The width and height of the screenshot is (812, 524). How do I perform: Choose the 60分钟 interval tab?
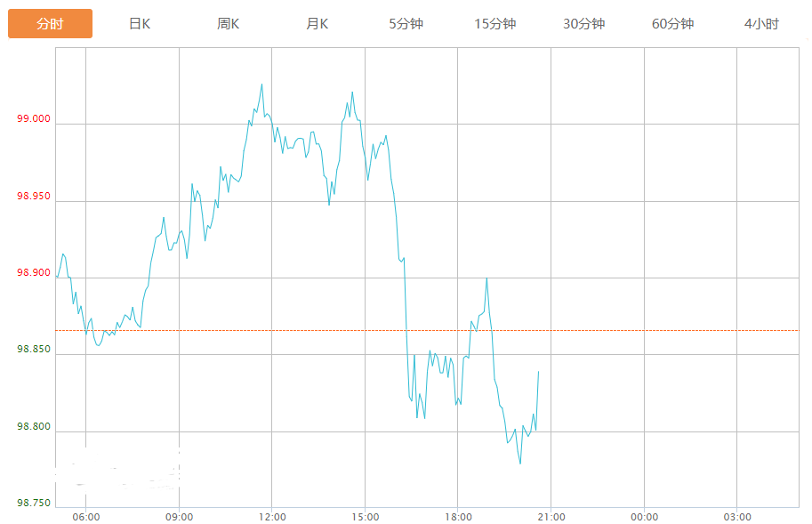tap(673, 24)
